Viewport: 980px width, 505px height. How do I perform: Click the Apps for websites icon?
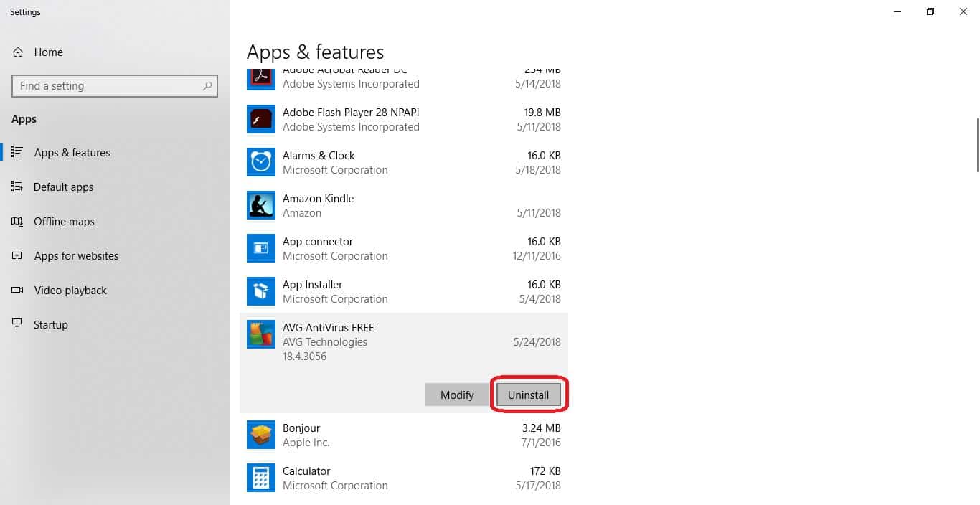pos(17,255)
